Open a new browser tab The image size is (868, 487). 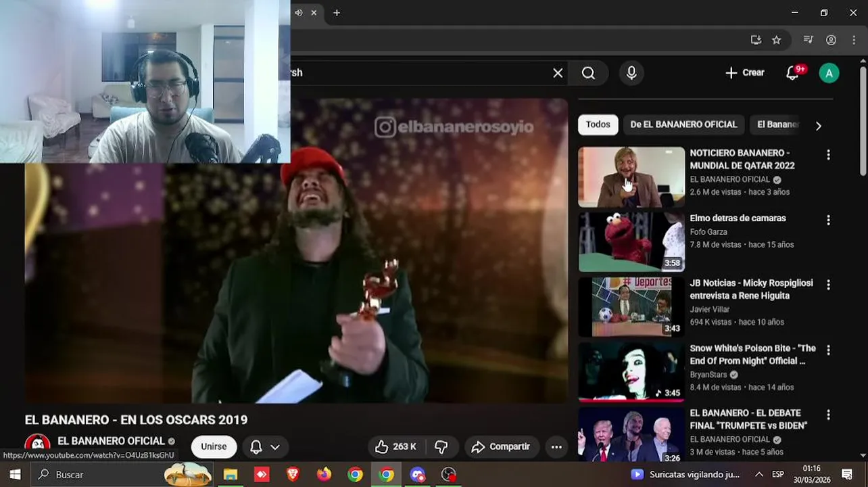[x=337, y=13]
